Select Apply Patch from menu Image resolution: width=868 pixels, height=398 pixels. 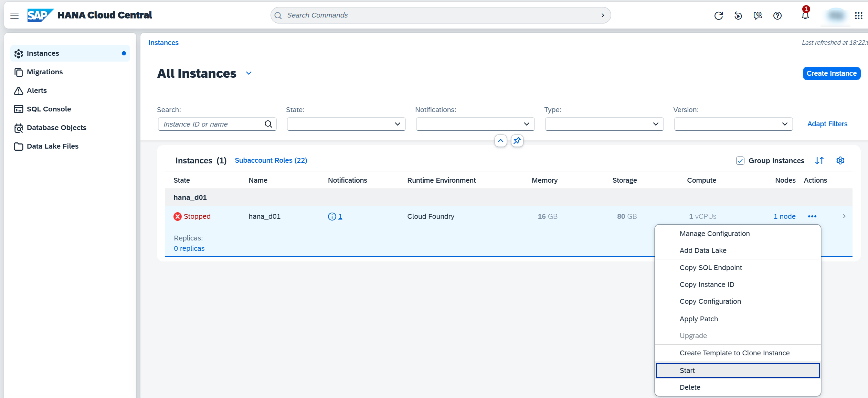tap(738, 319)
